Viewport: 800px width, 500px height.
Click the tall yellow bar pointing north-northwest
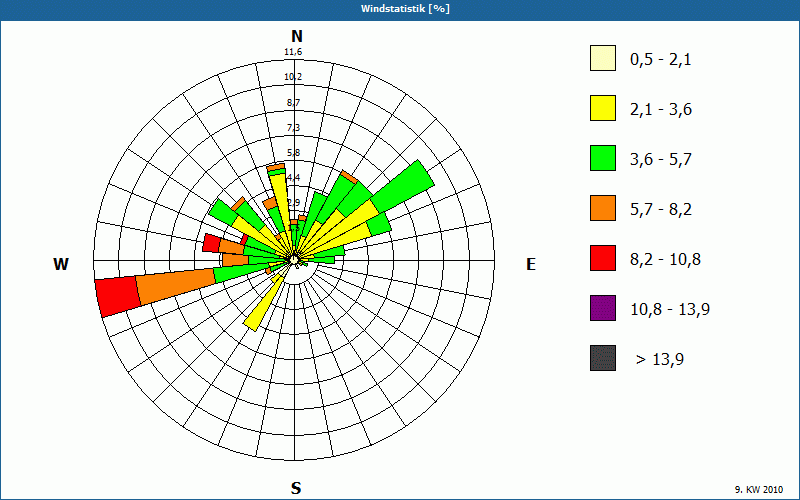tap(280, 202)
